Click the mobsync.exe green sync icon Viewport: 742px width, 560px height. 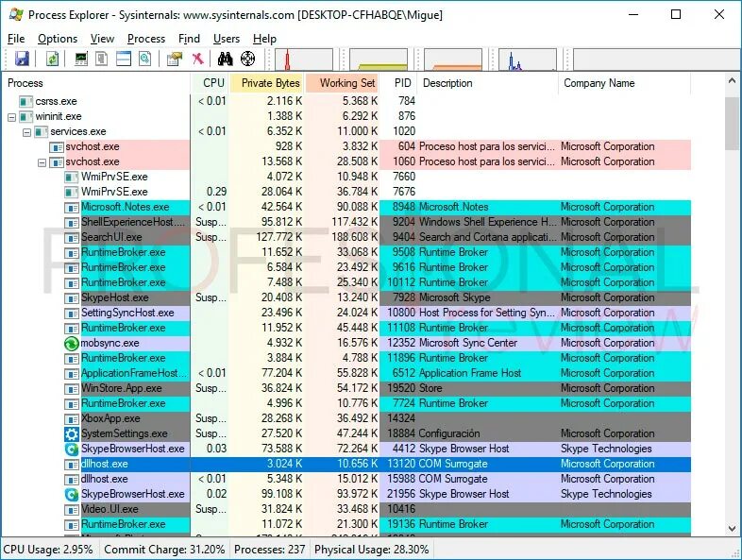(72, 343)
